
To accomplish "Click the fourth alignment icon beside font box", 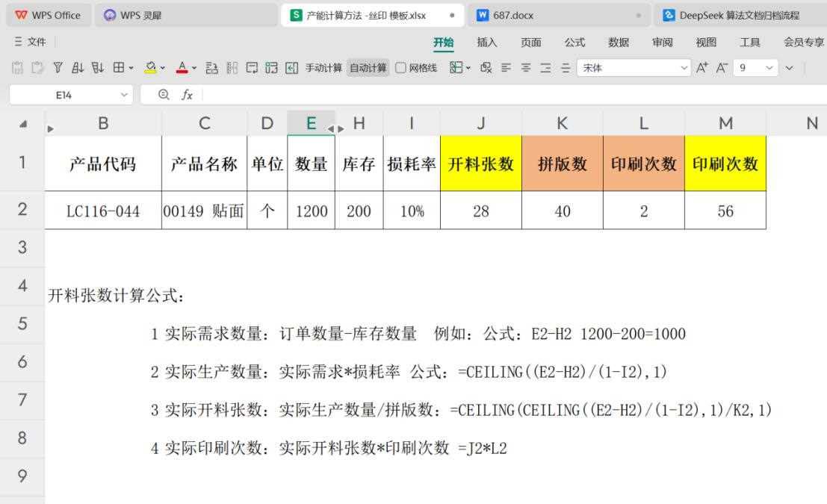I will (566, 67).
